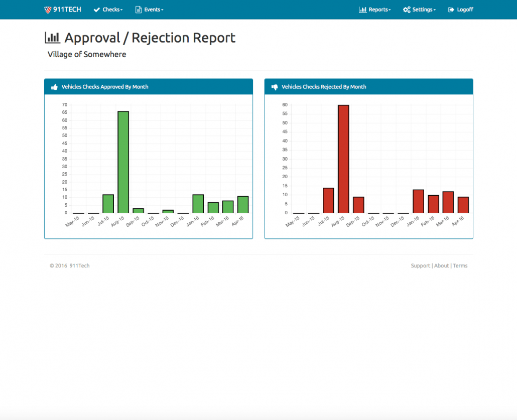
Task: Click the checkmark icon beside Checks
Action: pyautogui.click(x=97, y=10)
